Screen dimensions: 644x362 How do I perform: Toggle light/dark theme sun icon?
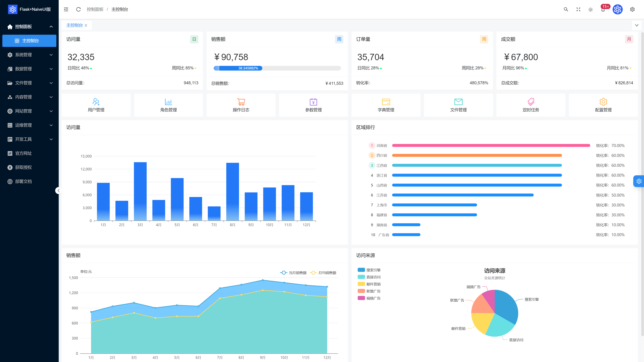(591, 10)
